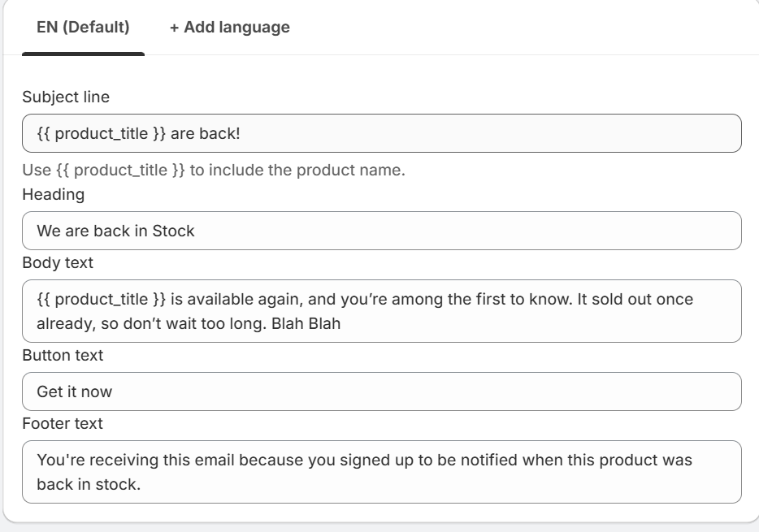Place cursor on 'are back!' in subject
759x532 pixels.
pyautogui.click(x=206, y=133)
